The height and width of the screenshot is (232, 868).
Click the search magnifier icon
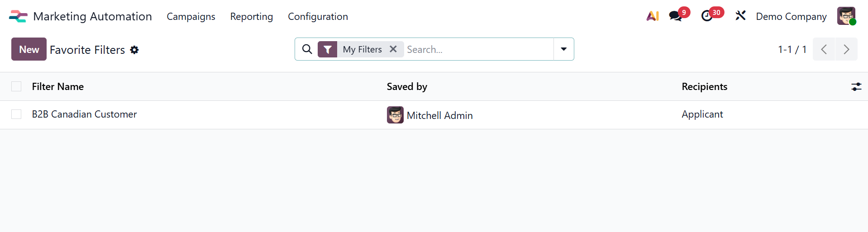tap(307, 49)
